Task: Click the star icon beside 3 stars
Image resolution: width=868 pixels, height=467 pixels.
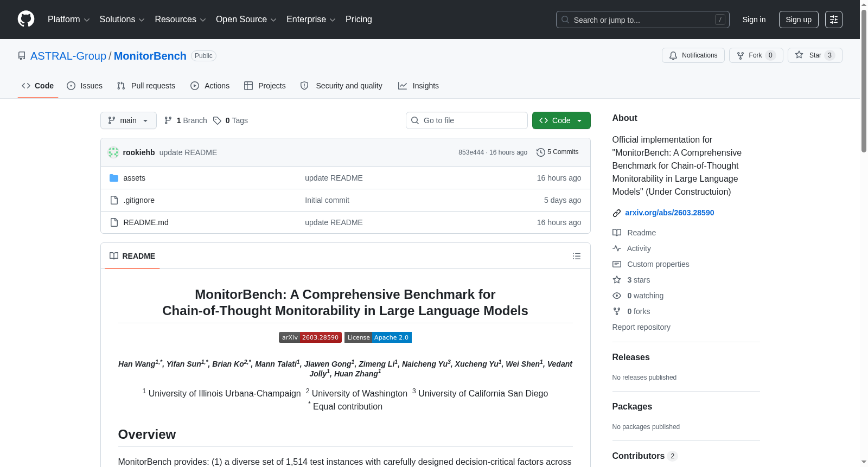Action: [617, 280]
